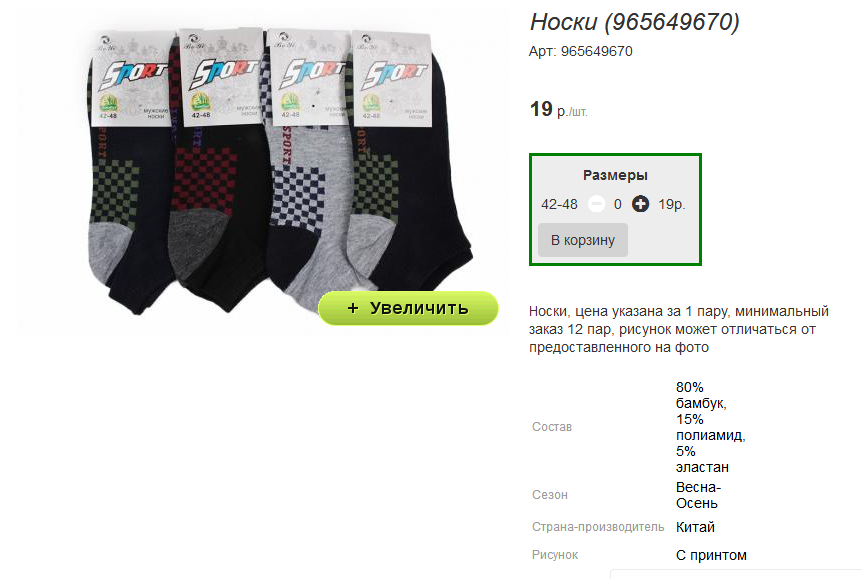
Task: Click the product description paragraph
Action: pyautogui.click(x=679, y=329)
